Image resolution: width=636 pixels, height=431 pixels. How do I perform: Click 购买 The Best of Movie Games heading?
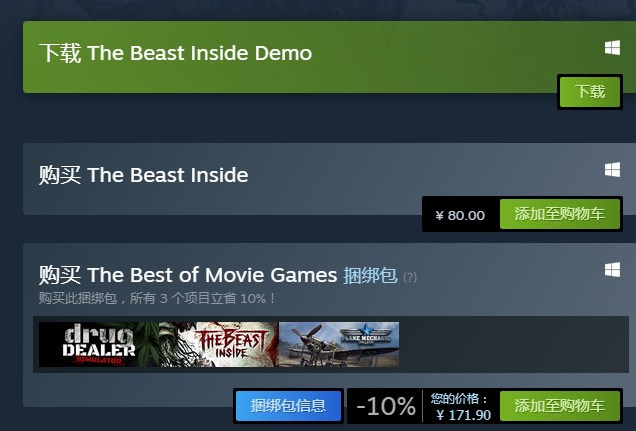coord(188,275)
